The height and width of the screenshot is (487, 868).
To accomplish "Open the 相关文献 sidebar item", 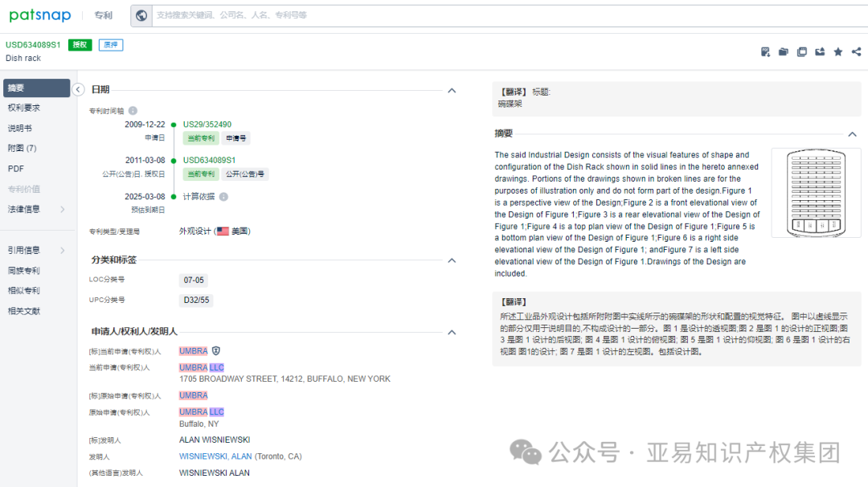I will point(24,311).
